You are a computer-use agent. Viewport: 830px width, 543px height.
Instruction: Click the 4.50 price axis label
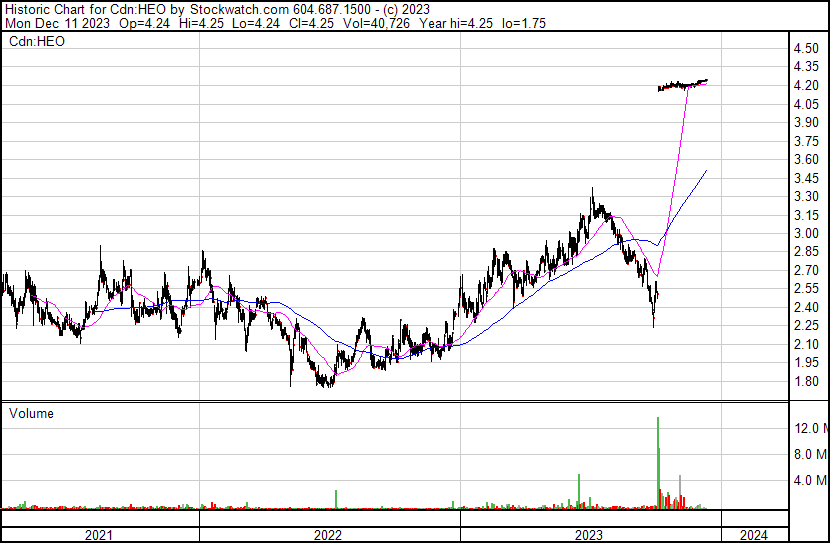pyautogui.click(x=805, y=49)
